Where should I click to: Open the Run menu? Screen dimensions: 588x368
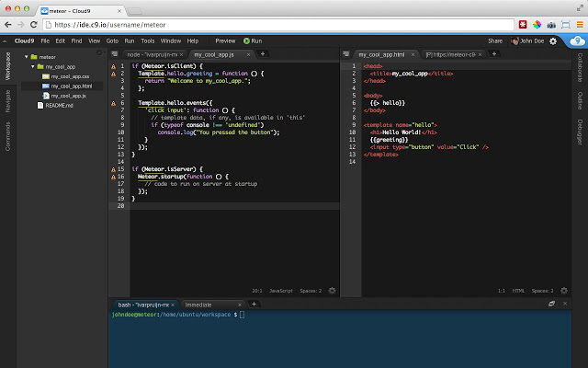tap(130, 40)
